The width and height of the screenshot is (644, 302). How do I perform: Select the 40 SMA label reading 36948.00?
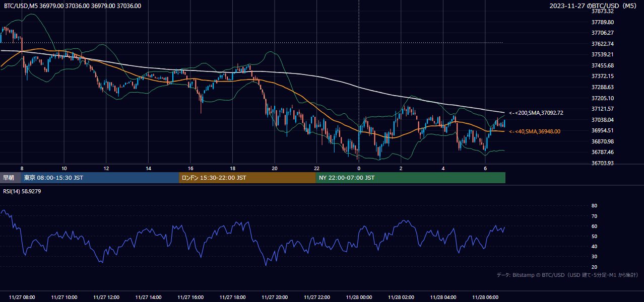coord(534,131)
